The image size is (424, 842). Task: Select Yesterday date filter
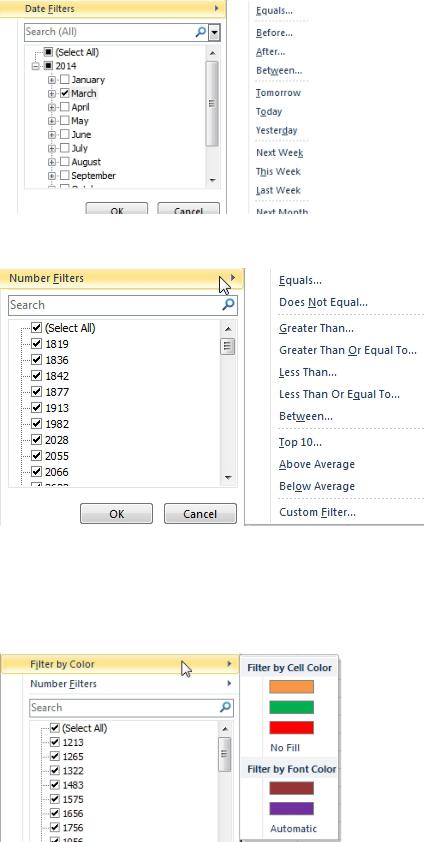(x=276, y=130)
